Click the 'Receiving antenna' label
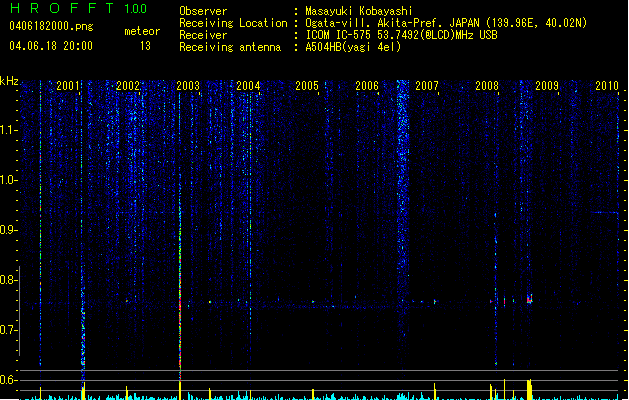The width and height of the screenshot is (629, 400). pyautogui.click(x=230, y=47)
